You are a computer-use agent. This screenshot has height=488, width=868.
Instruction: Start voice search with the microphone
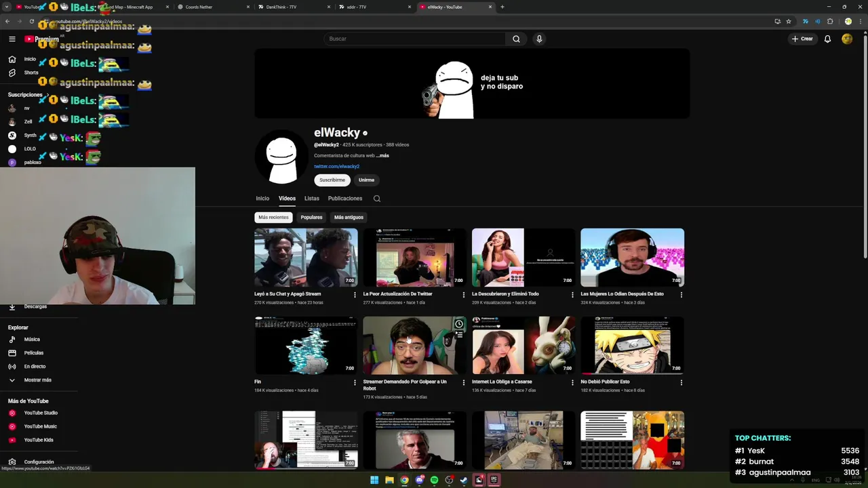(539, 39)
